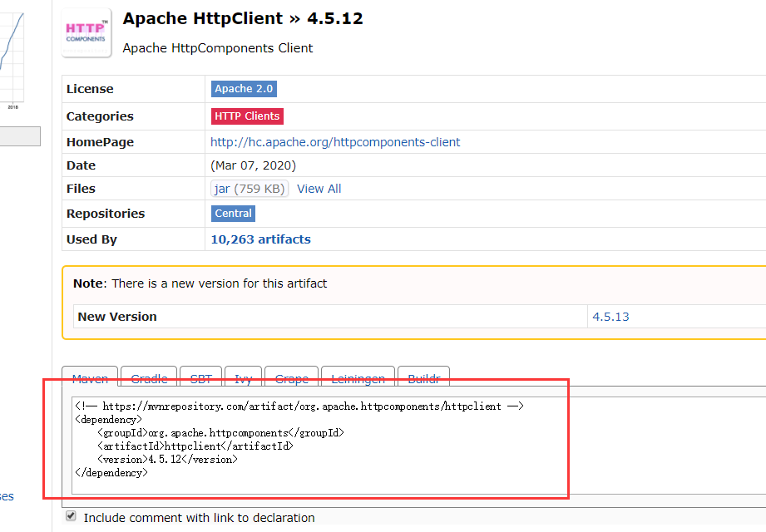Switch to the Ivy tab

point(243,378)
